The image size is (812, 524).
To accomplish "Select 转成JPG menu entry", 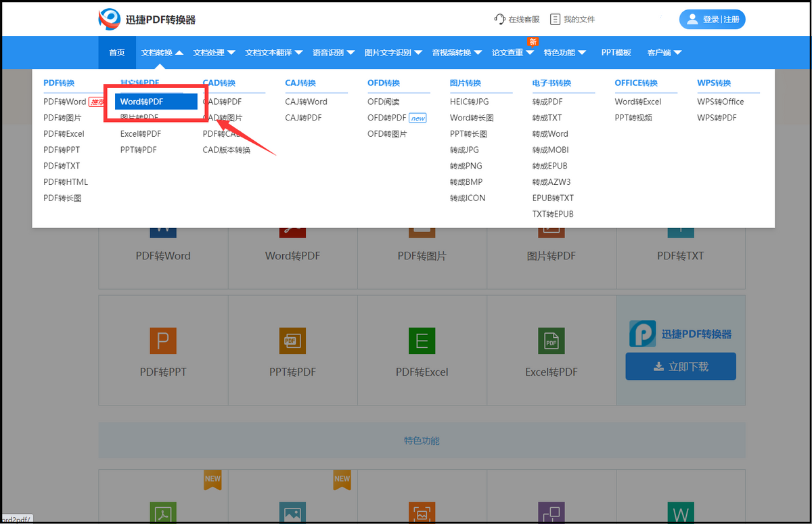I will click(464, 150).
